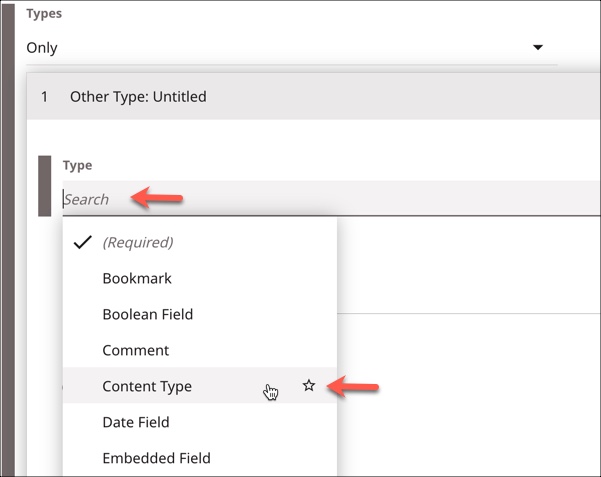This screenshot has height=477, width=601.
Task: Favorite Content Type with the star icon
Action: coord(309,385)
